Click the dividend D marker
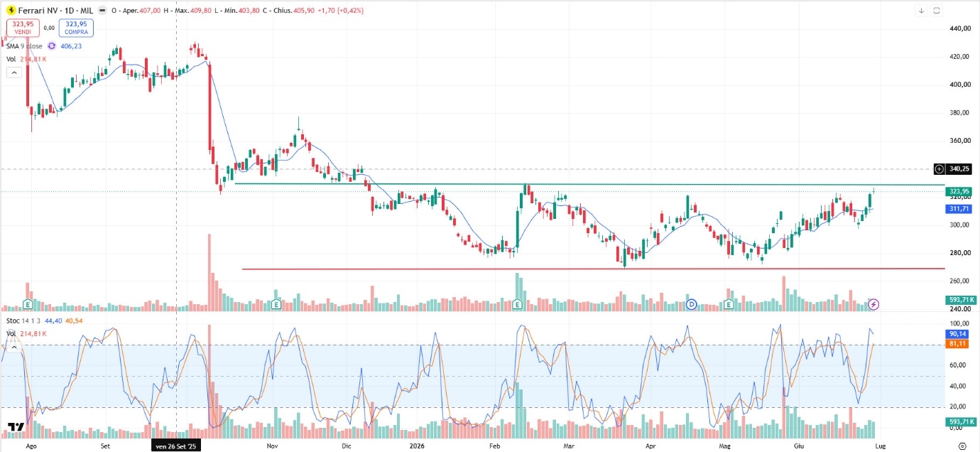Image resolution: width=980 pixels, height=452 pixels. pos(691,304)
